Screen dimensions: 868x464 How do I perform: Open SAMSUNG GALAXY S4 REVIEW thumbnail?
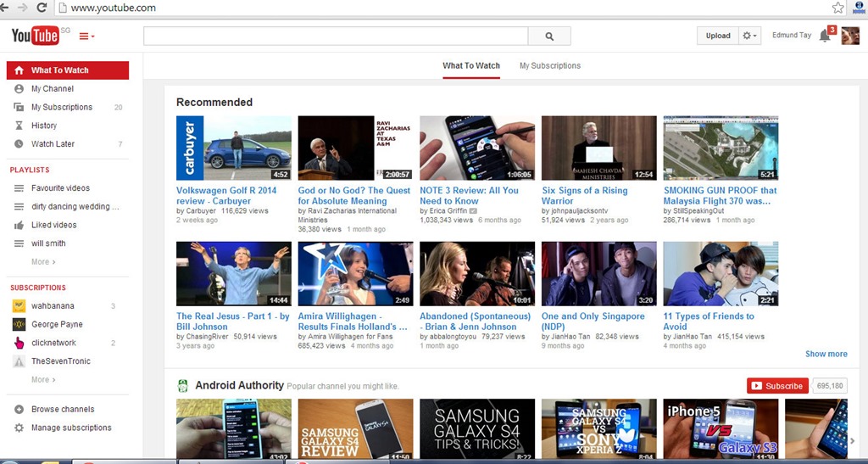pyautogui.click(x=355, y=428)
